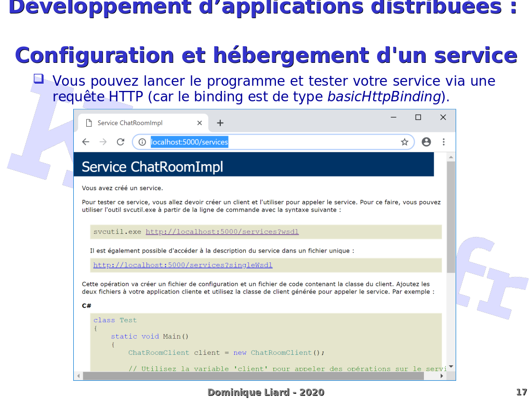Open the services?wsdl link
532x399 pixels.
(222, 232)
